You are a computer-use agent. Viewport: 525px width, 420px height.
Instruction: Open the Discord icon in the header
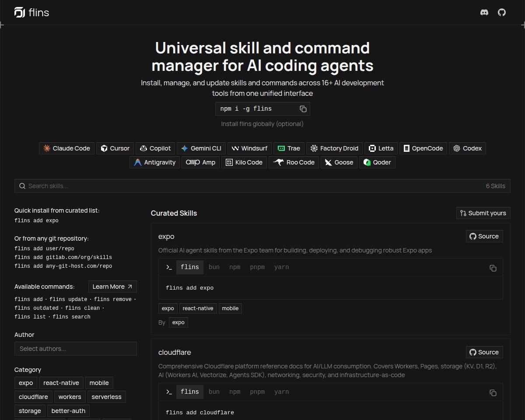tap(484, 12)
